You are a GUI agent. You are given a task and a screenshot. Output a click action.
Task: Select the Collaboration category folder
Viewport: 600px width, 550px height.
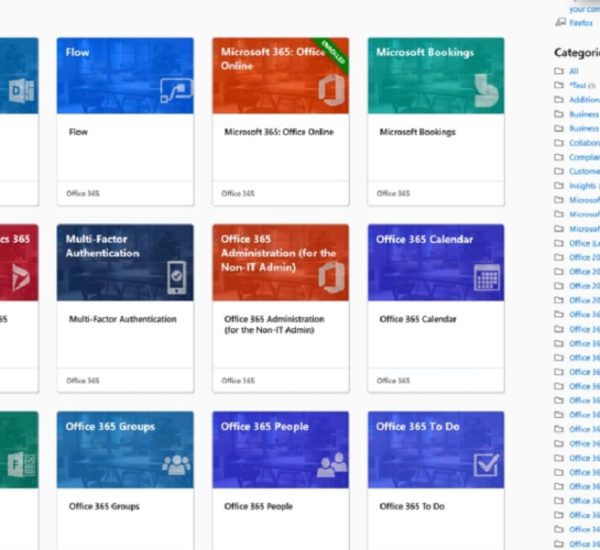pyautogui.click(x=584, y=143)
